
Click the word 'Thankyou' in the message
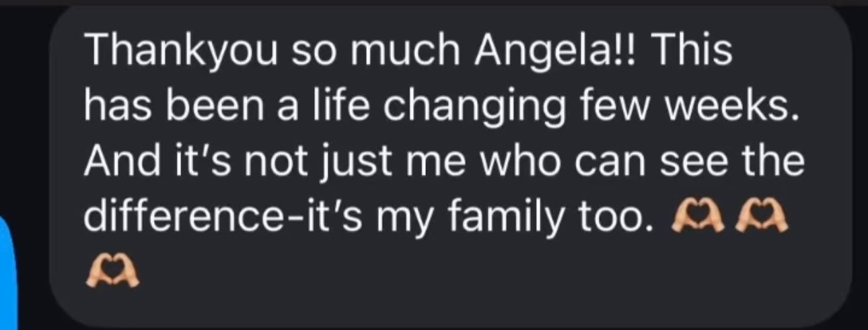coord(174,52)
